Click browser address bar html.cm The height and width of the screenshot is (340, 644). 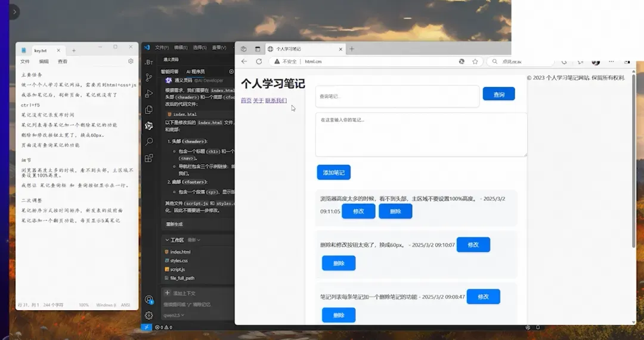coord(313,61)
